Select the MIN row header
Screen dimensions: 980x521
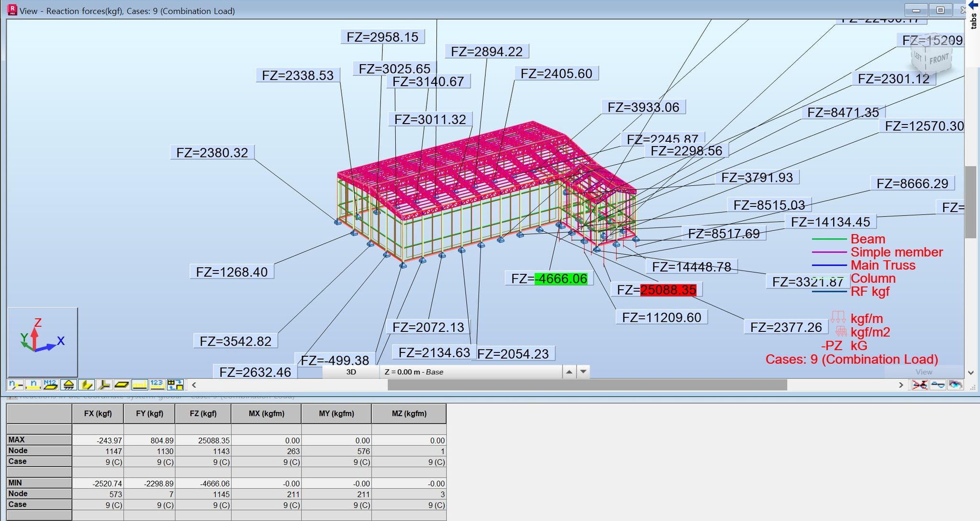pos(39,483)
